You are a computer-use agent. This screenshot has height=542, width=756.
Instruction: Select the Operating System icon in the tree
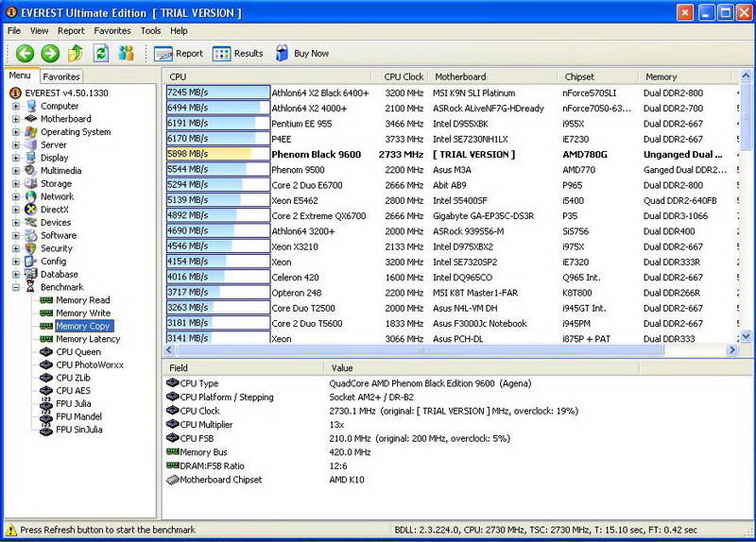coord(31,131)
